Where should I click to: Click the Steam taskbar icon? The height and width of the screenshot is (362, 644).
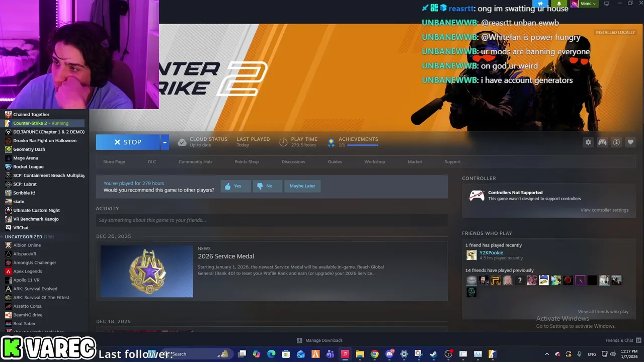433,354
